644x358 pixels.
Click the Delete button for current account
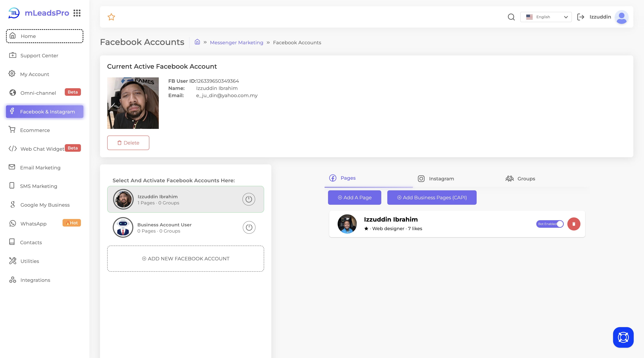(x=128, y=142)
